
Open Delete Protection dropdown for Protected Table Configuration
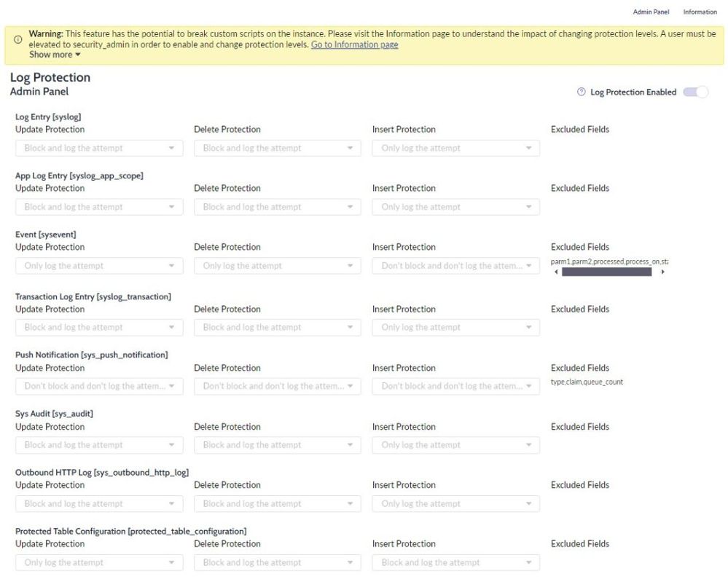pyautogui.click(x=277, y=562)
